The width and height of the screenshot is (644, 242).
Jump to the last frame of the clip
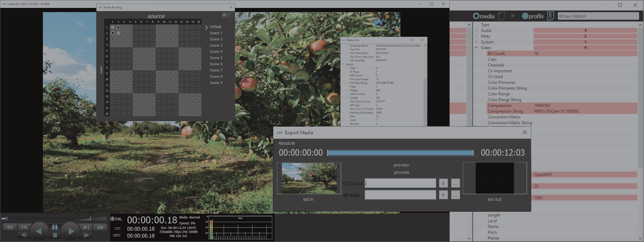tap(86, 227)
